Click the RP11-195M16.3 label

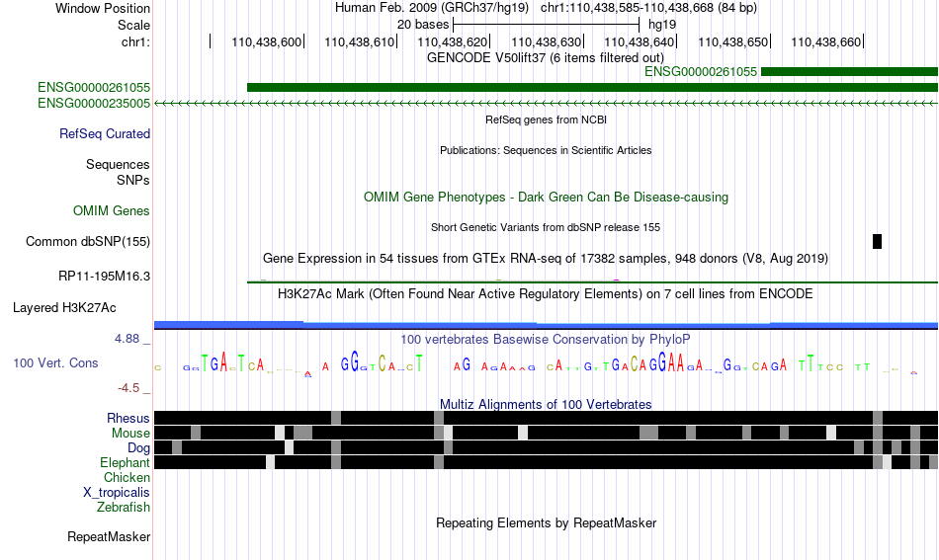pos(104,276)
